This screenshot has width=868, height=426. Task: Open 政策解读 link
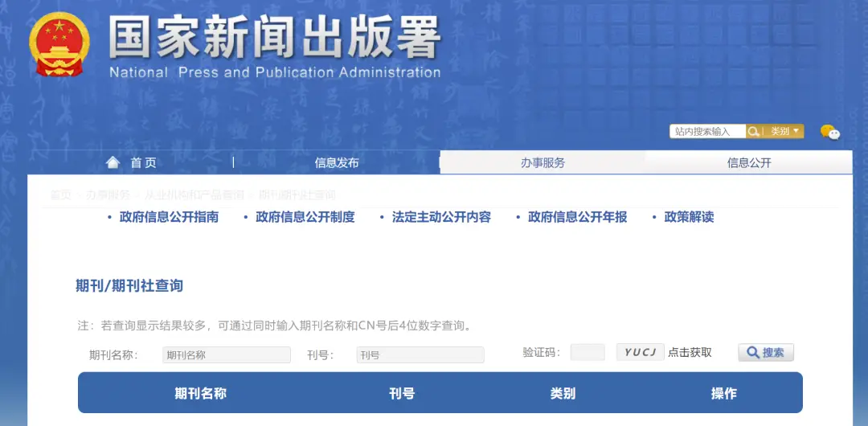click(690, 217)
